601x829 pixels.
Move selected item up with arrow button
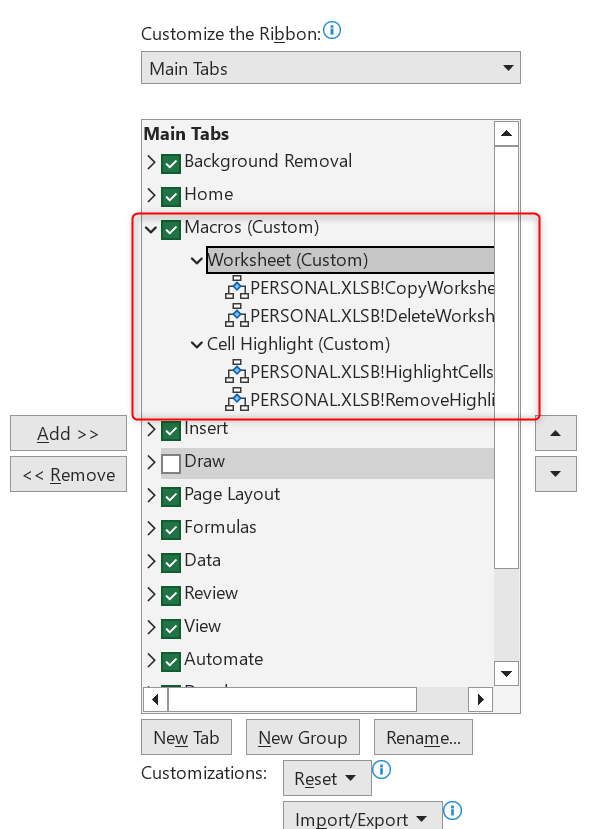point(556,433)
